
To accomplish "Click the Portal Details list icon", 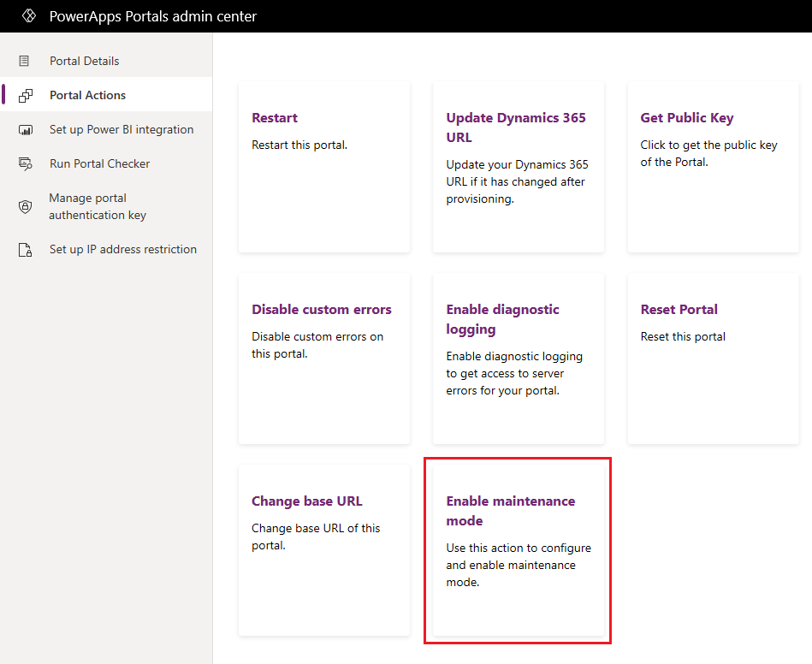I will [24, 61].
